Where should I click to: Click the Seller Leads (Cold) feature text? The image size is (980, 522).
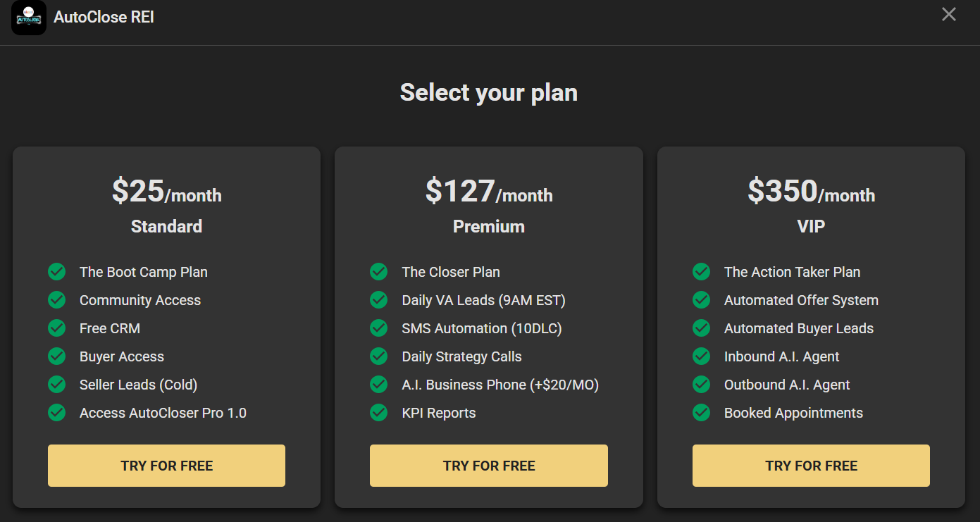(138, 385)
